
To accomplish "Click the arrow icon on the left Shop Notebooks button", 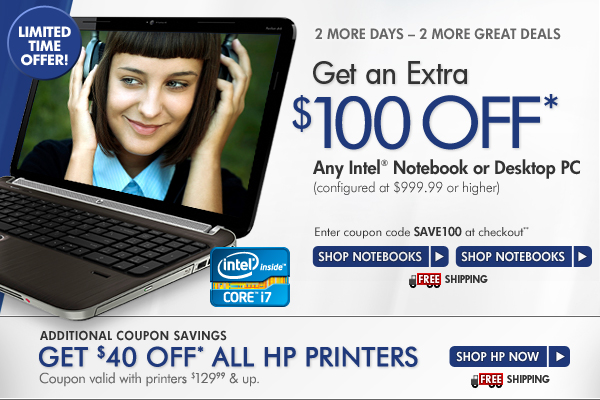I will (439, 256).
